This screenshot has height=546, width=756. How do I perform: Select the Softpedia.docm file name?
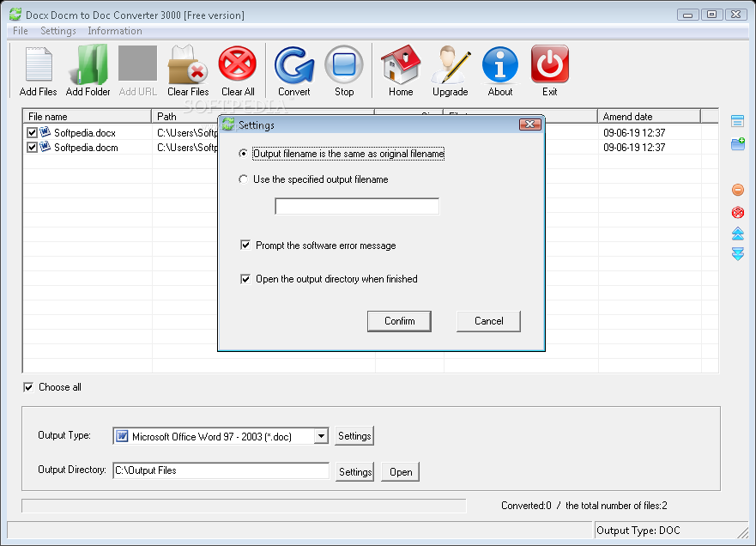(x=86, y=148)
